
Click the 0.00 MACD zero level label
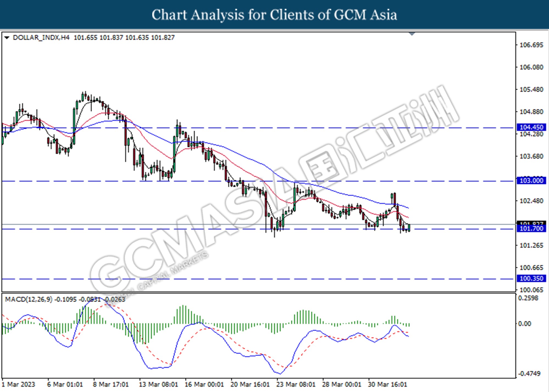(525, 324)
